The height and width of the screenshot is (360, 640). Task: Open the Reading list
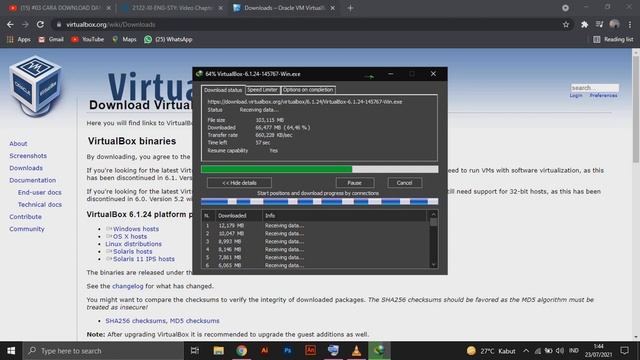[x=613, y=40]
